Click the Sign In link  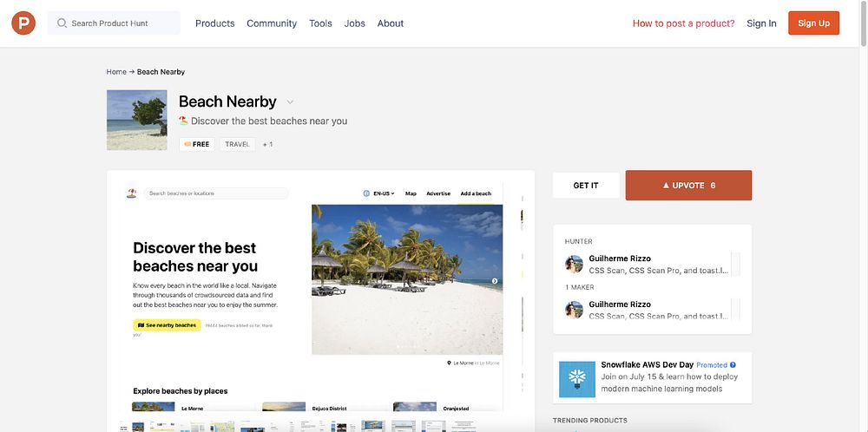pyautogui.click(x=761, y=23)
